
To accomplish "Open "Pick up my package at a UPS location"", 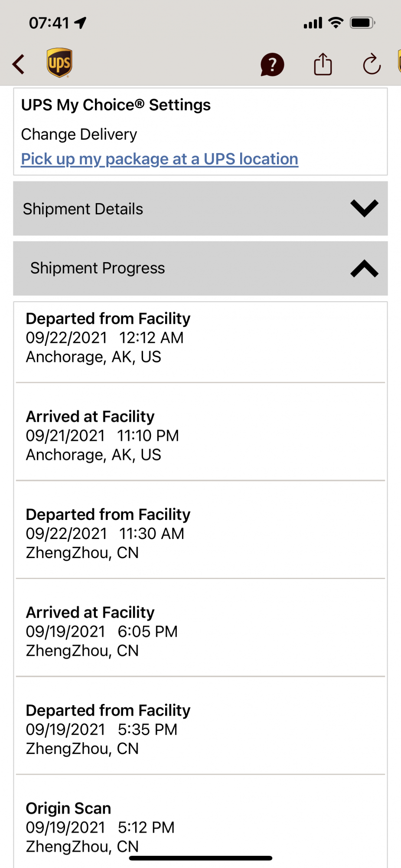I will coord(160,159).
